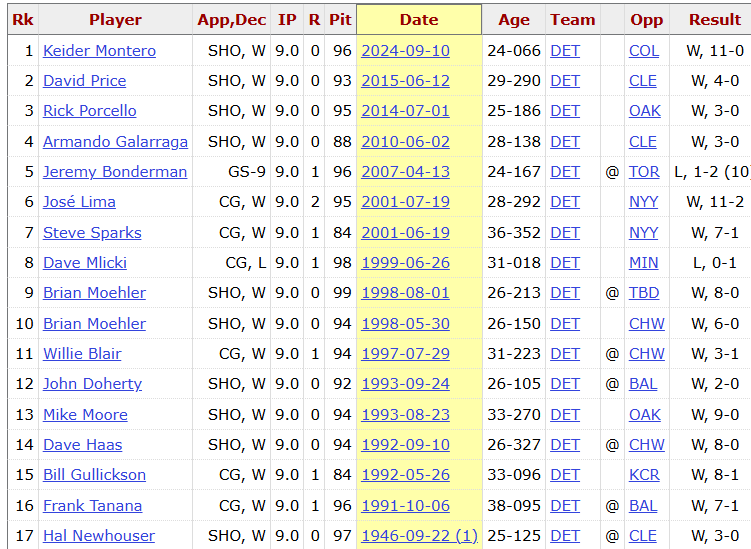Open Keider Montero player link
751x549 pixels.
(x=99, y=51)
